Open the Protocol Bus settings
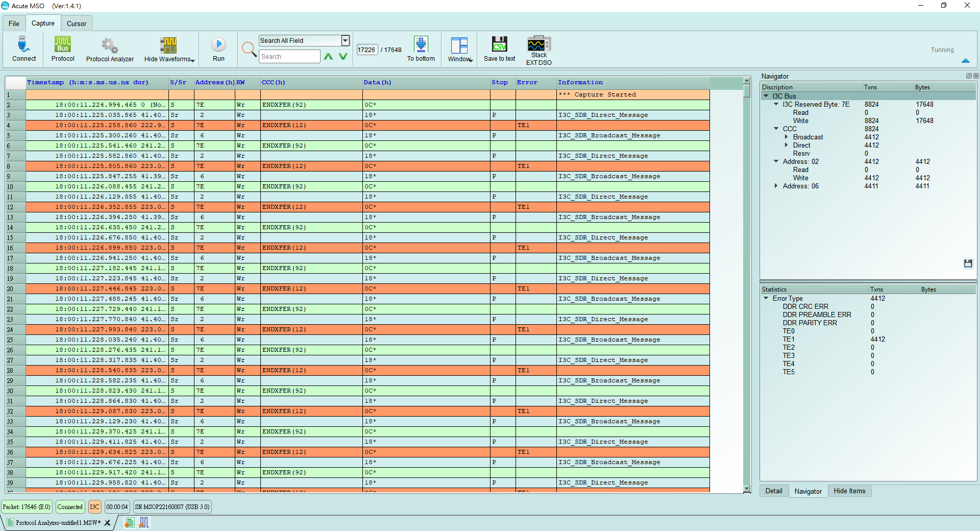Image resolution: width=980 pixels, height=531 pixels. (63, 45)
